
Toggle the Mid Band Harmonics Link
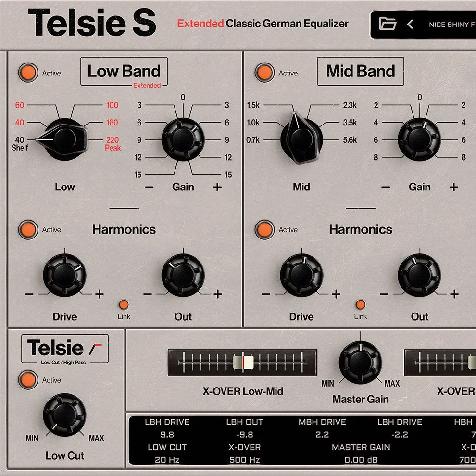[x=361, y=304]
